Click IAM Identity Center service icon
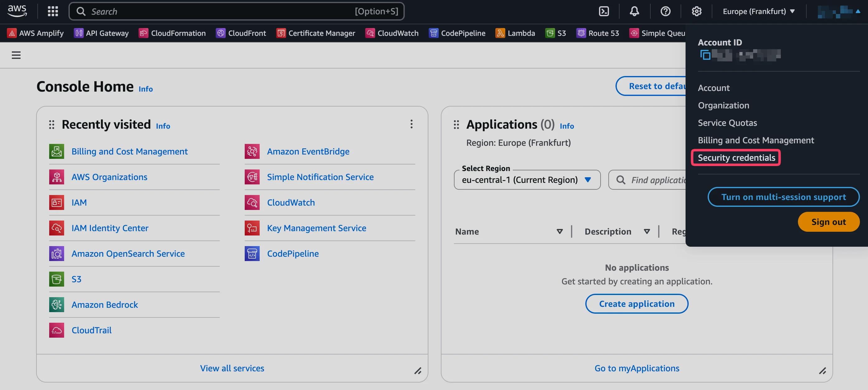The width and height of the screenshot is (868, 390). [57, 228]
